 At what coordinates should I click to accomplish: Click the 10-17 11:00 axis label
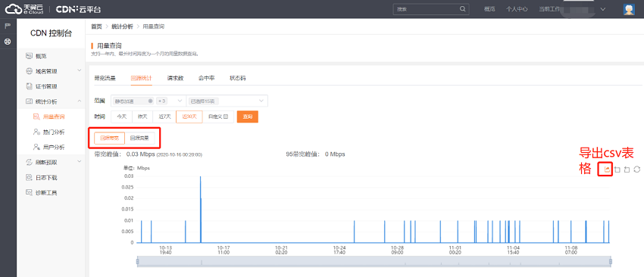(223, 251)
